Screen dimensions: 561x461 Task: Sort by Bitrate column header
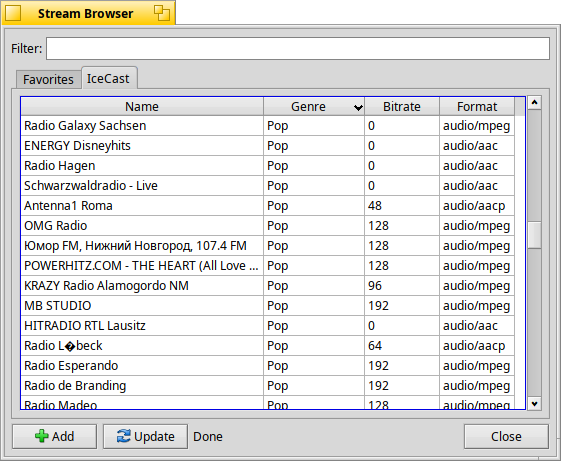(x=402, y=107)
